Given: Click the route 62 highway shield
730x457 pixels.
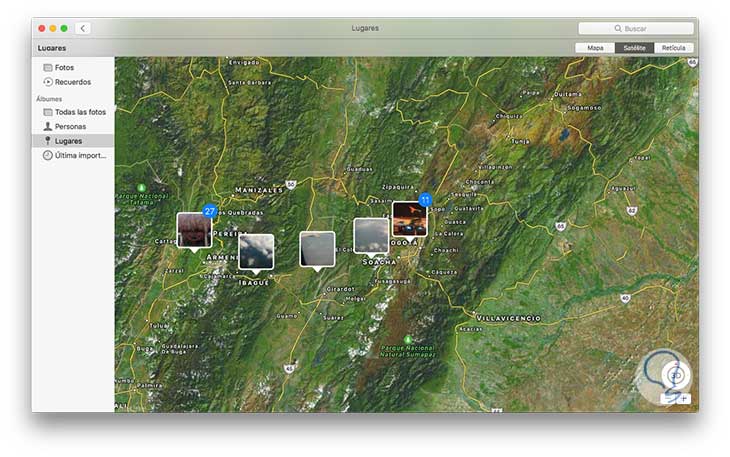Looking at the screenshot, I should click(631, 210).
